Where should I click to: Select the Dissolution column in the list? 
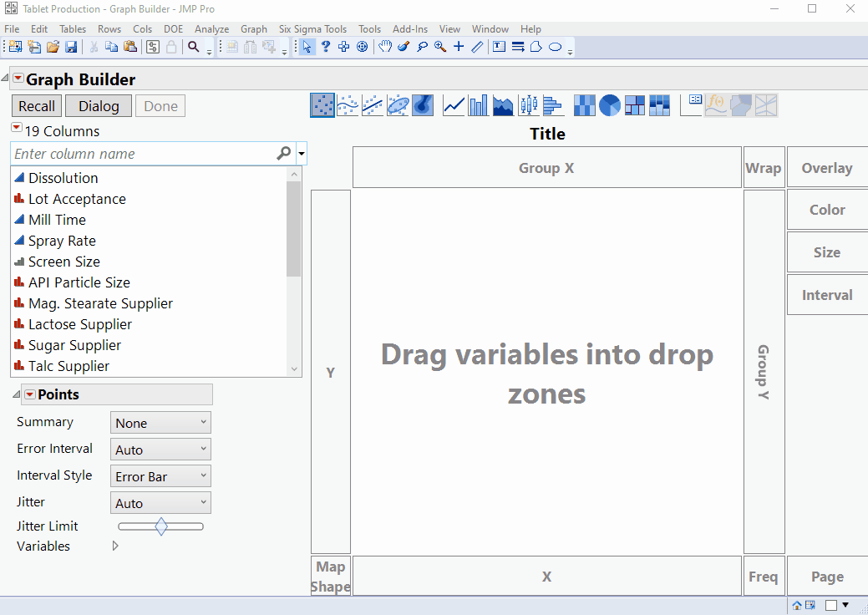(63, 178)
